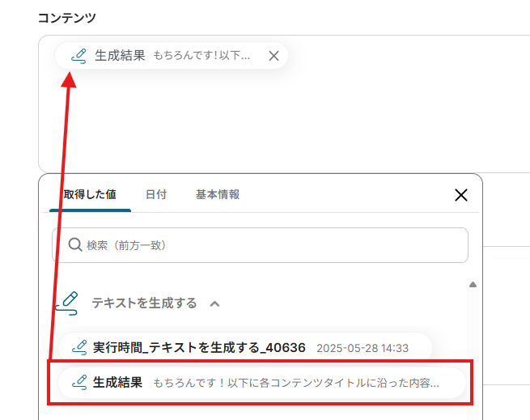Close the value picker panel
This screenshot has height=420, width=530.
[x=461, y=195]
